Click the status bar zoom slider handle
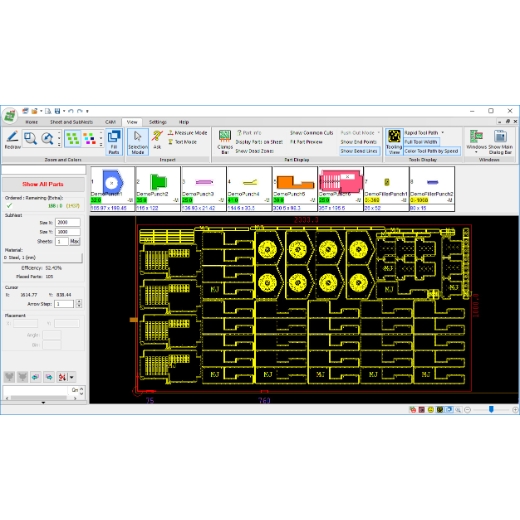 (x=491, y=409)
